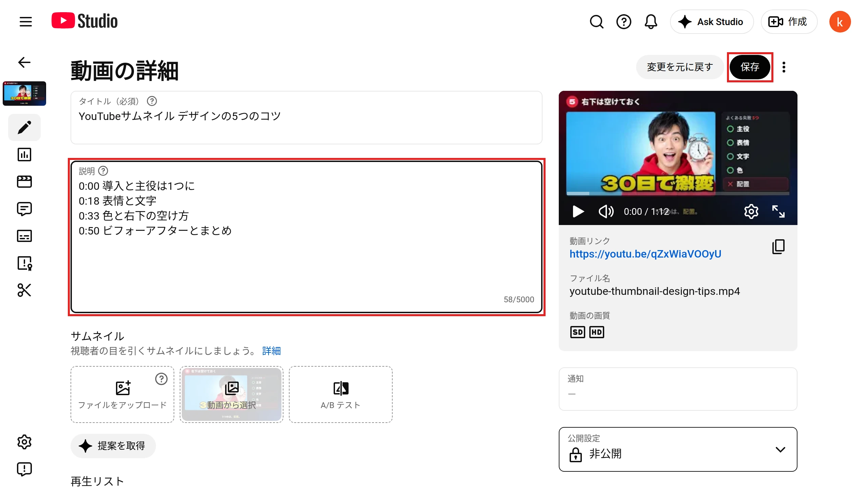The height and width of the screenshot is (488, 868).
Task: Open the help question mark icon
Action: pos(624,22)
